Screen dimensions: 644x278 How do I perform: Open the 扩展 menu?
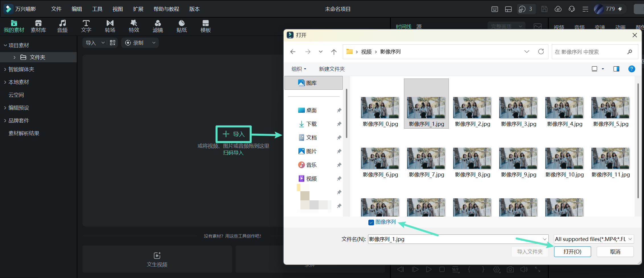click(x=138, y=9)
